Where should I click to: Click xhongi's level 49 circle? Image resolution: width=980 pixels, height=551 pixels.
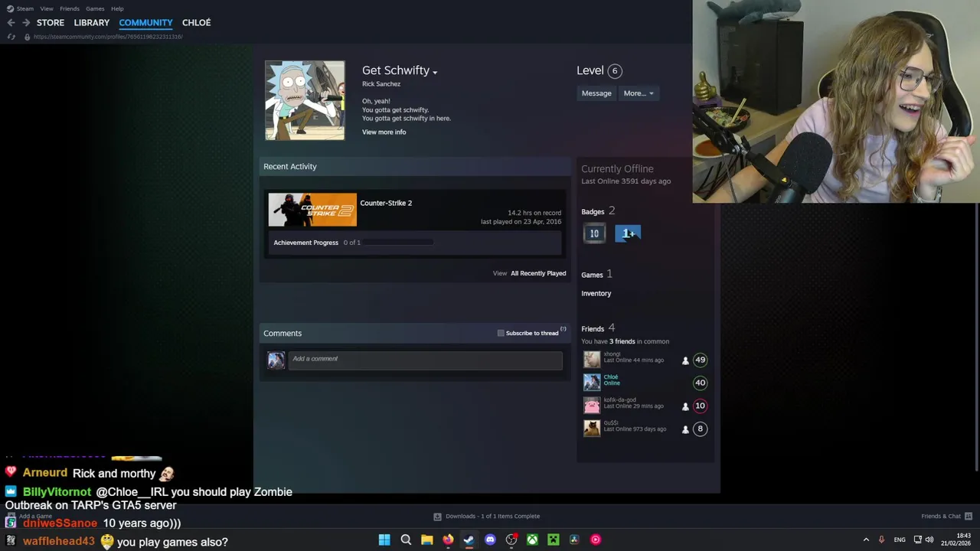coord(700,360)
